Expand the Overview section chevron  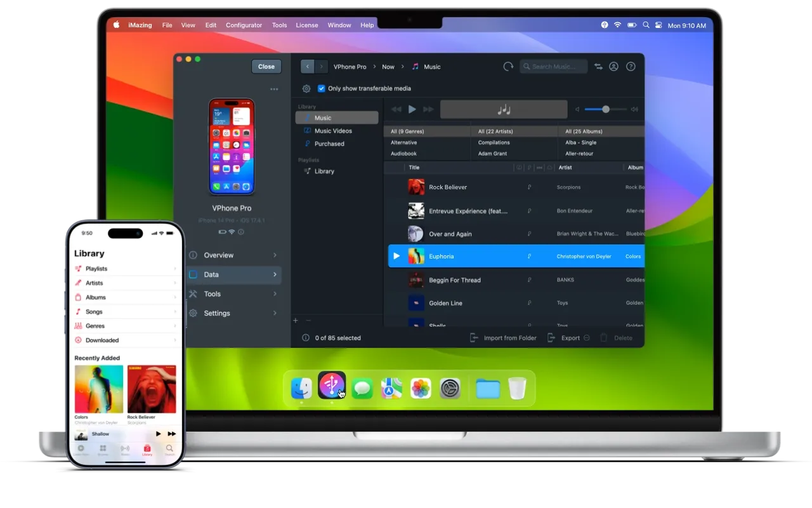click(275, 255)
